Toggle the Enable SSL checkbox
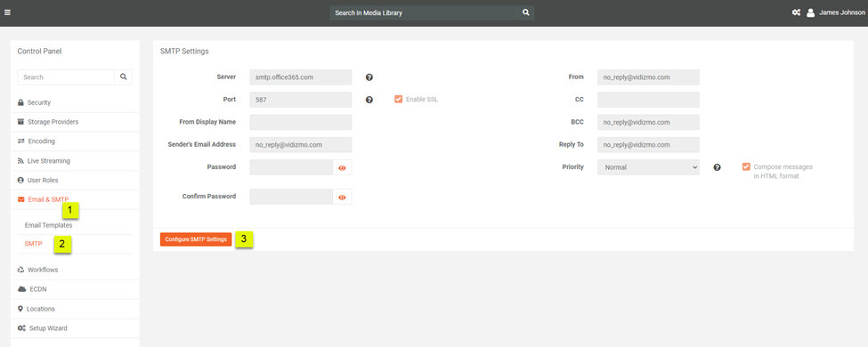This screenshot has width=868, height=347. pyautogui.click(x=398, y=100)
